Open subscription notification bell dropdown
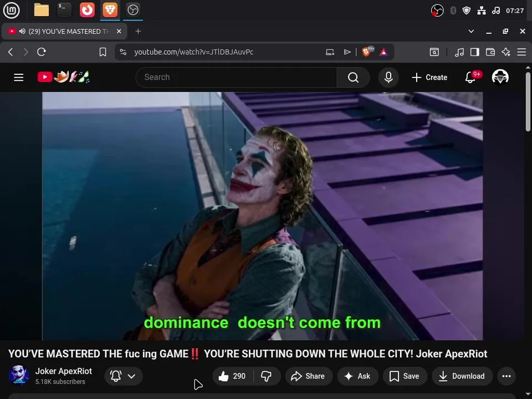This screenshot has height=399, width=532. [123, 376]
